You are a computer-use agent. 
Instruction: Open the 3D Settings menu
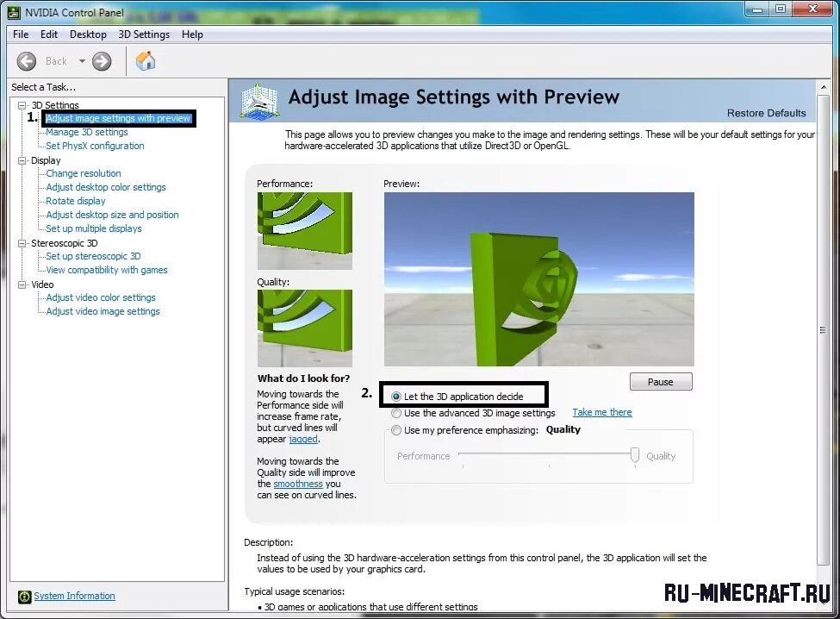point(144,34)
